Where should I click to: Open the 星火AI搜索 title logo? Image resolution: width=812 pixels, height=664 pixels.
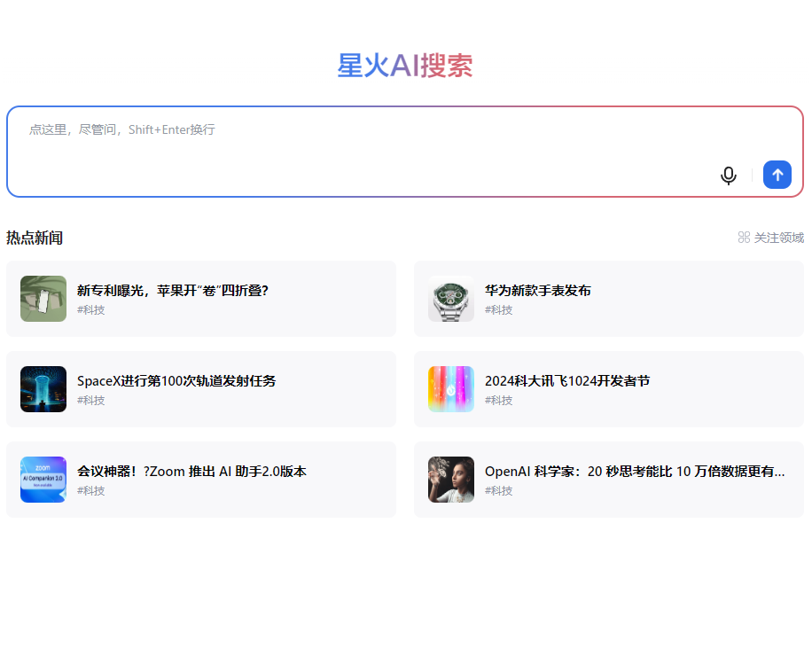[x=405, y=66]
